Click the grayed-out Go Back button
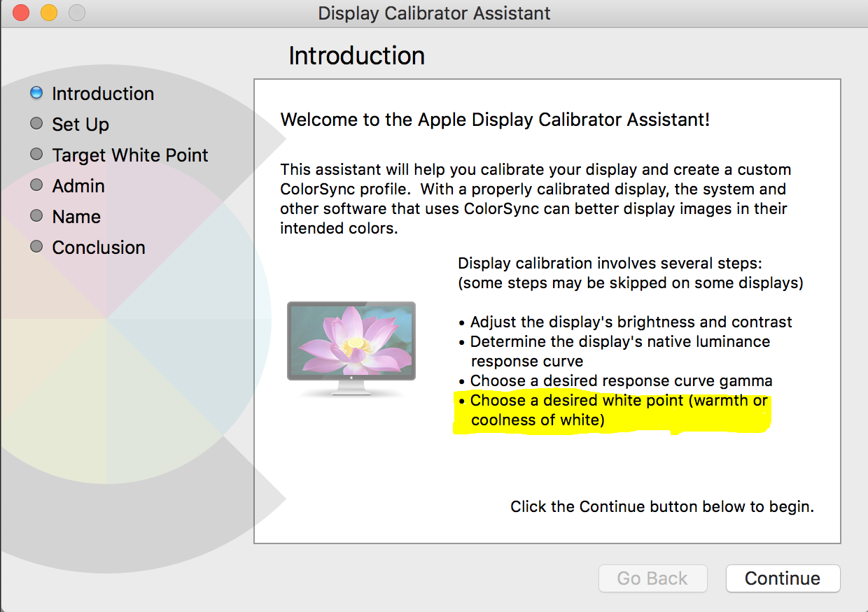 pyautogui.click(x=652, y=578)
